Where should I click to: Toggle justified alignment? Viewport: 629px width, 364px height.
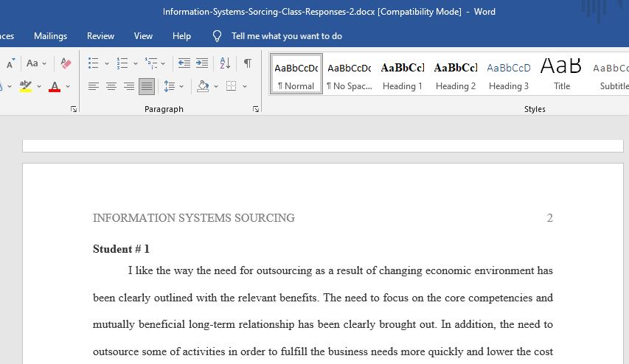click(x=147, y=86)
